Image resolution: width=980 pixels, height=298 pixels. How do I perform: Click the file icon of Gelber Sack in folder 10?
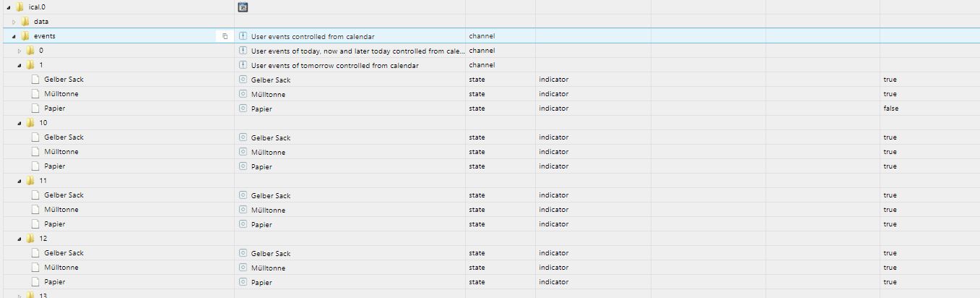pyautogui.click(x=35, y=137)
